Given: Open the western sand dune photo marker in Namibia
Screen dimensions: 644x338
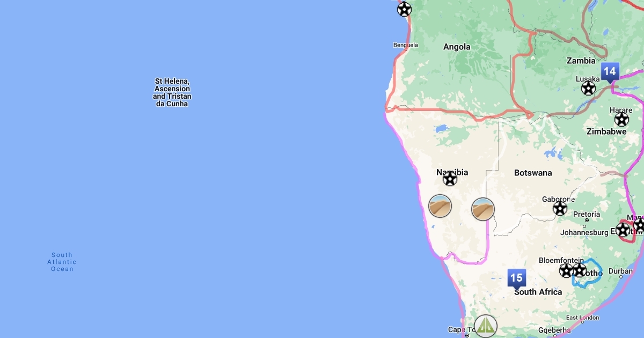Looking at the screenshot, I should click(x=440, y=206).
